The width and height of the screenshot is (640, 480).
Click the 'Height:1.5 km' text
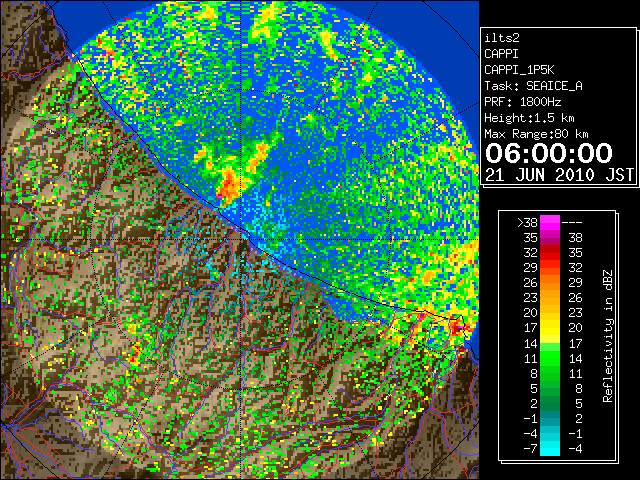(x=529, y=118)
